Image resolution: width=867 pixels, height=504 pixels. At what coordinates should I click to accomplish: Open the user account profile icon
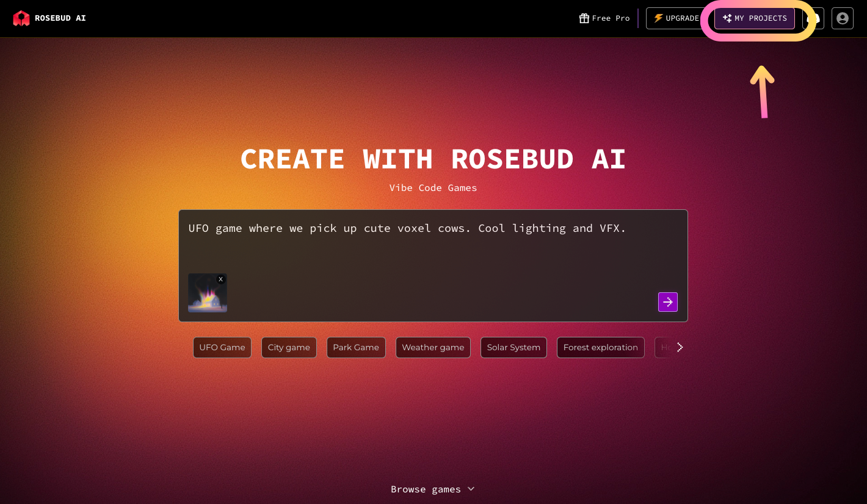pyautogui.click(x=843, y=18)
